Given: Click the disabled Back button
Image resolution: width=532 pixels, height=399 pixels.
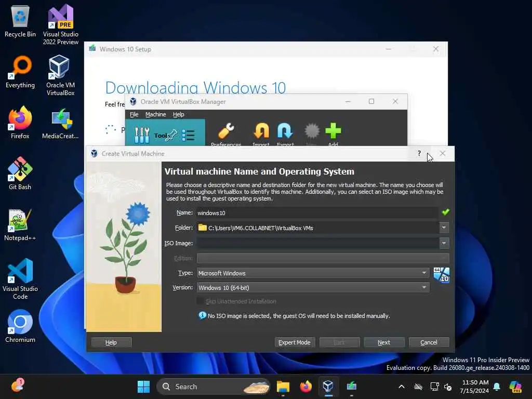Looking at the screenshot, I should click(x=339, y=342).
